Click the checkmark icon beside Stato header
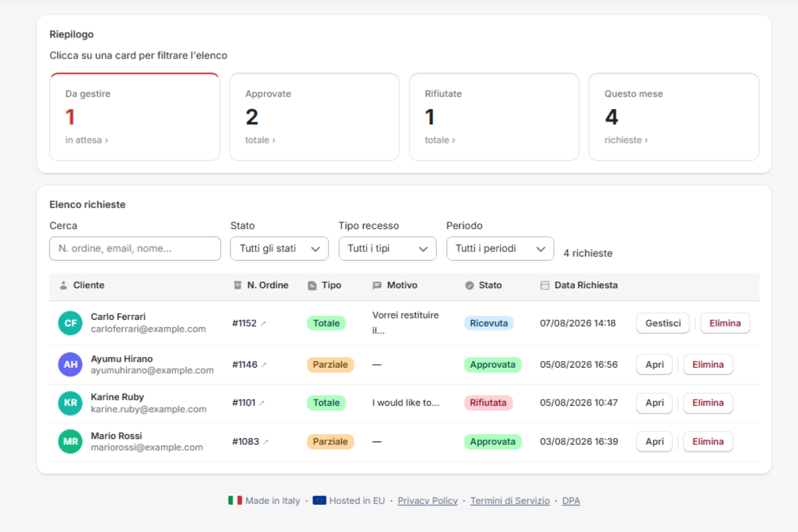The image size is (798, 532). pyautogui.click(x=469, y=285)
